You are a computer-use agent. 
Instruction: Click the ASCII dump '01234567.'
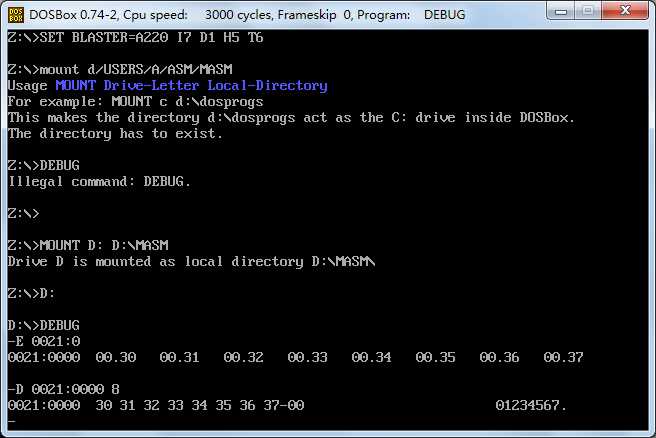pyautogui.click(x=531, y=405)
